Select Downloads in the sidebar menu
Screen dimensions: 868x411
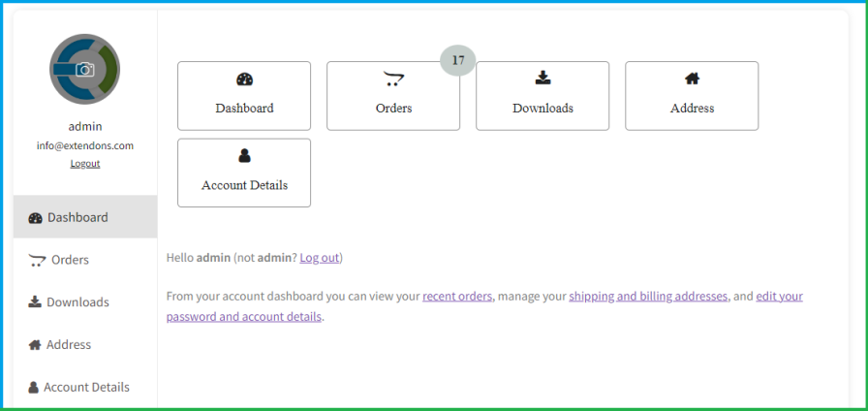(x=77, y=302)
